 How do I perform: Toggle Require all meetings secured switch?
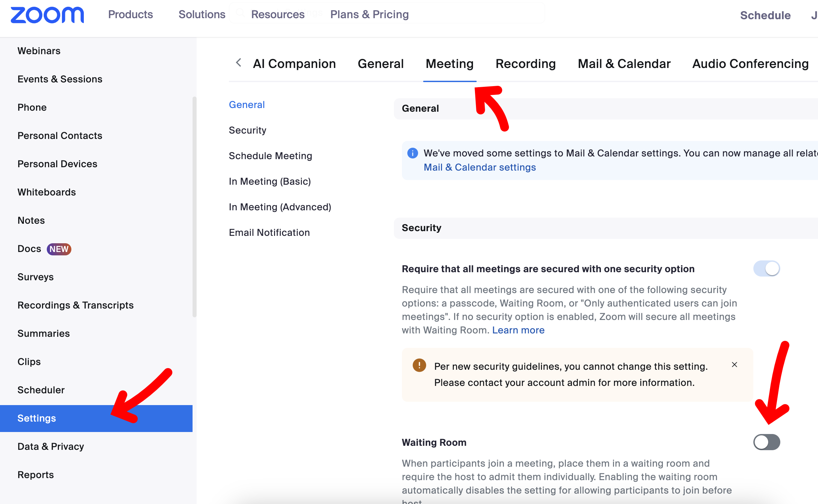click(x=766, y=268)
